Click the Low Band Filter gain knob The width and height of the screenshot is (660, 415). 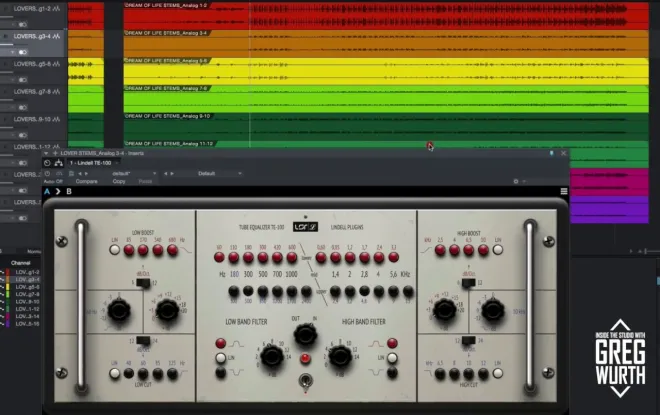[272, 356]
